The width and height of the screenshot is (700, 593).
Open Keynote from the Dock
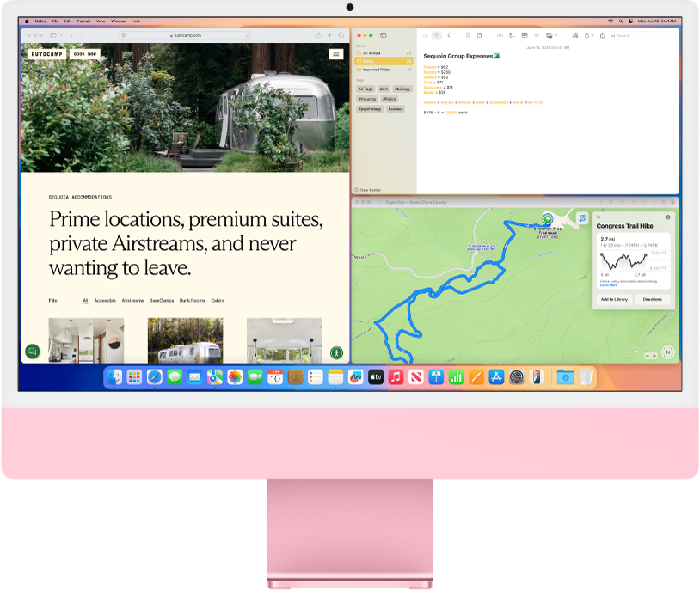pyautogui.click(x=437, y=376)
